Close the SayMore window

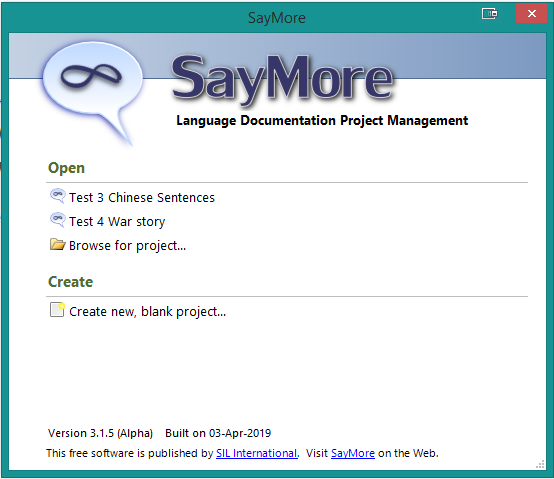pyautogui.click(x=531, y=13)
